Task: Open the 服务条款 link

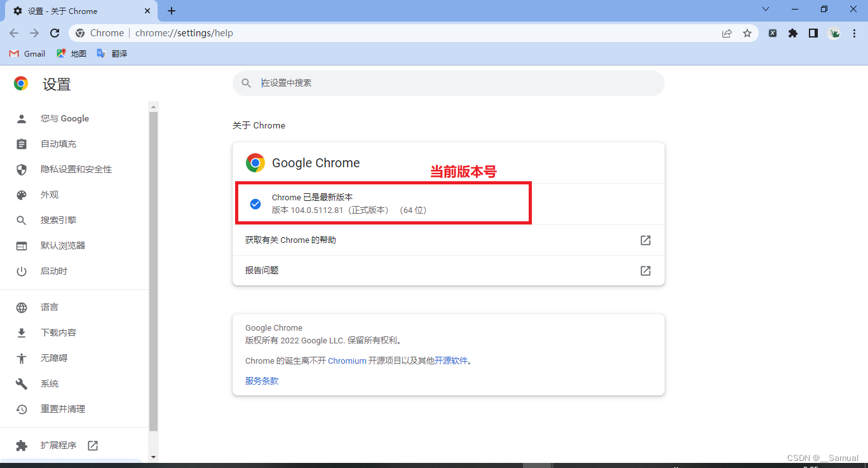Action: tap(262, 381)
